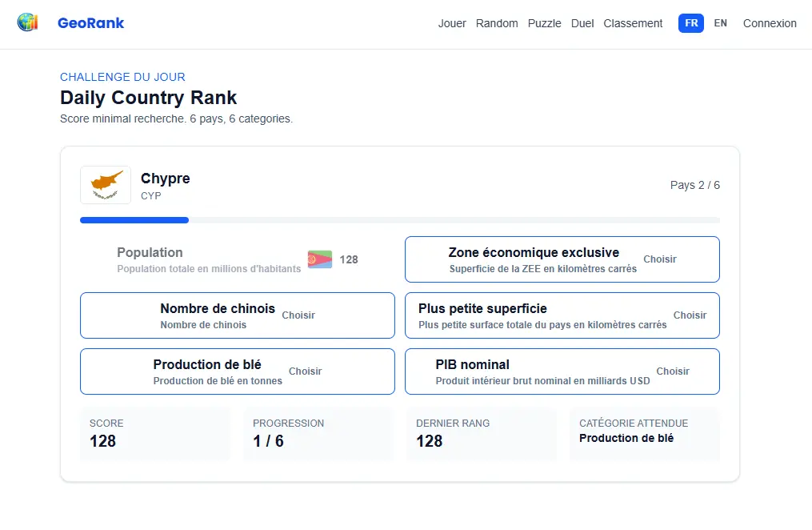
Task: Click the GeoRank globe logo
Action: click(26, 22)
